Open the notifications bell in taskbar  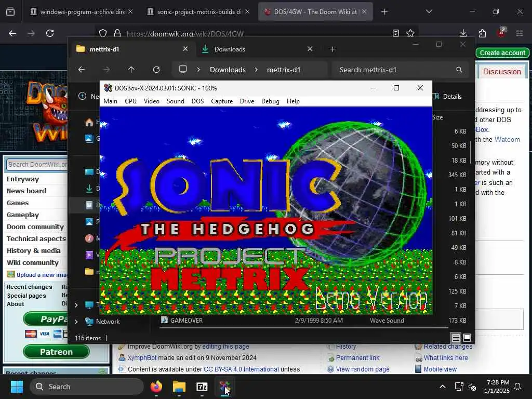(518, 387)
